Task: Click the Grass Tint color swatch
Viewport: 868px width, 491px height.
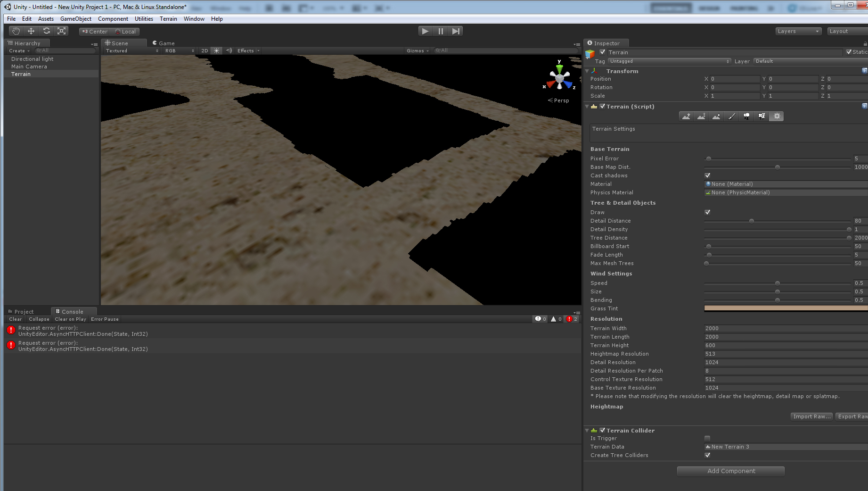Action: click(x=786, y=308)
